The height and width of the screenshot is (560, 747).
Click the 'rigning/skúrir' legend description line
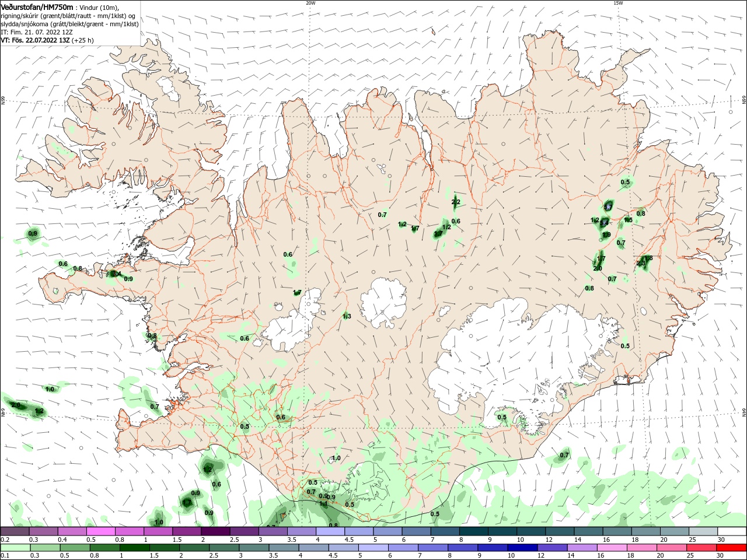click(68, 16)
